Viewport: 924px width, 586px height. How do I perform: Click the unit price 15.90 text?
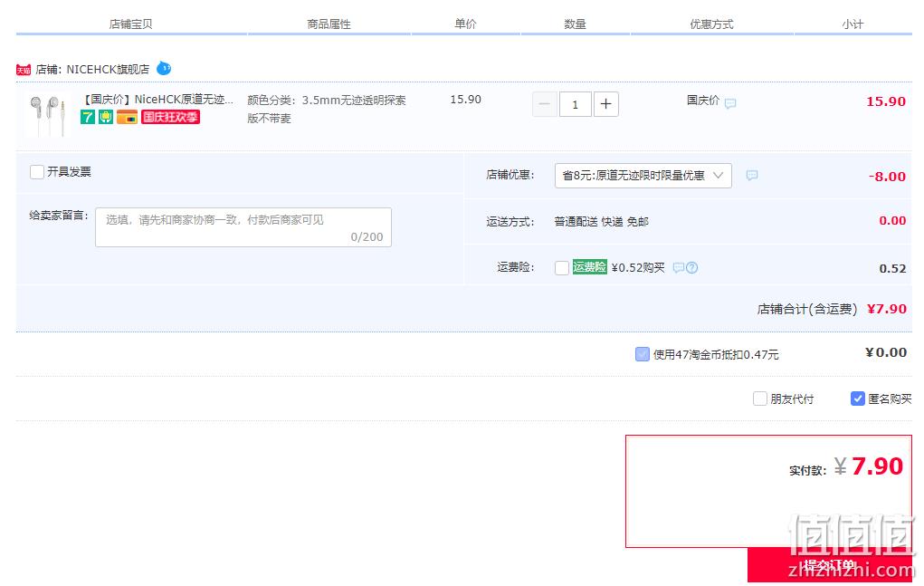pos(465,99)
